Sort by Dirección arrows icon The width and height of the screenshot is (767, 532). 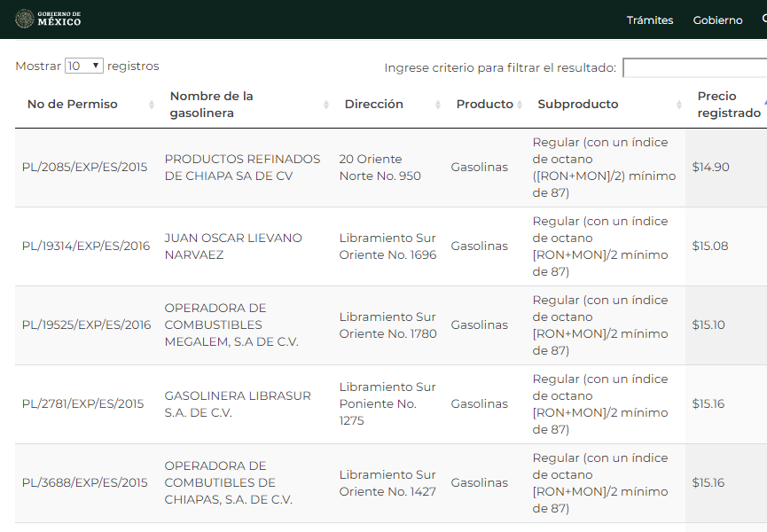point(438,104)
